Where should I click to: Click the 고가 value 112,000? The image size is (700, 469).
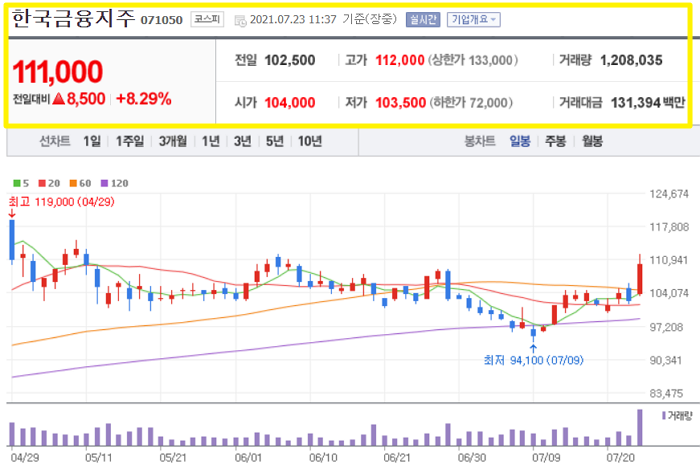400,60
